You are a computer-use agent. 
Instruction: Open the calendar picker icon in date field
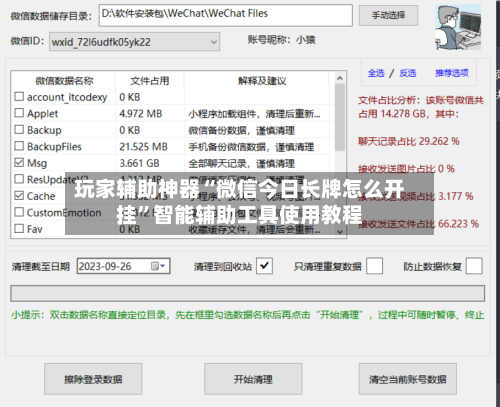158,266
